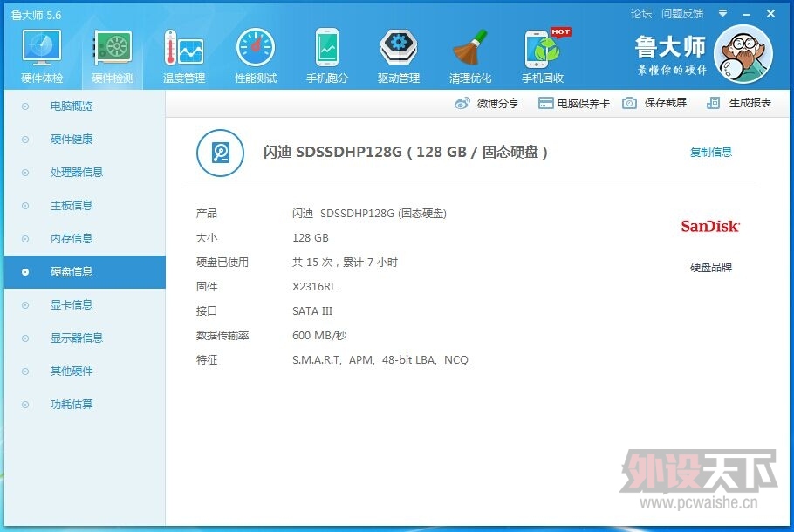Click transfer rate 600 MB/秒

(x=319, y=335)
